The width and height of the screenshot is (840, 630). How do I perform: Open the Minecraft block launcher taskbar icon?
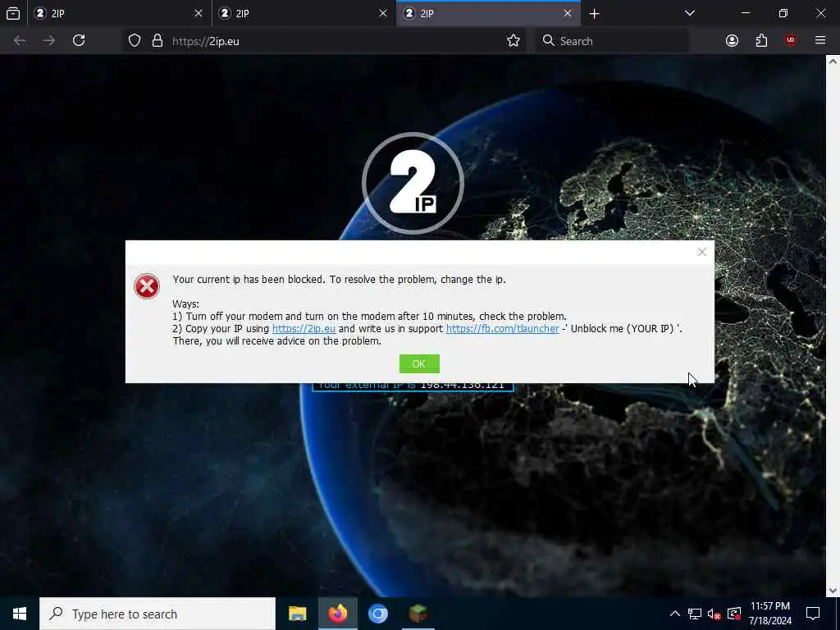(418, 614)
